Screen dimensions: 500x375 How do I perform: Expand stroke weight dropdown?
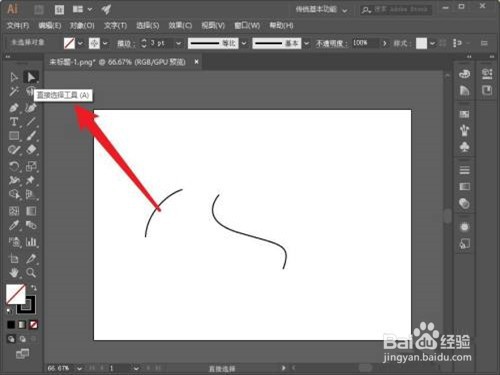pyautogui.click(x=178, y=43)
